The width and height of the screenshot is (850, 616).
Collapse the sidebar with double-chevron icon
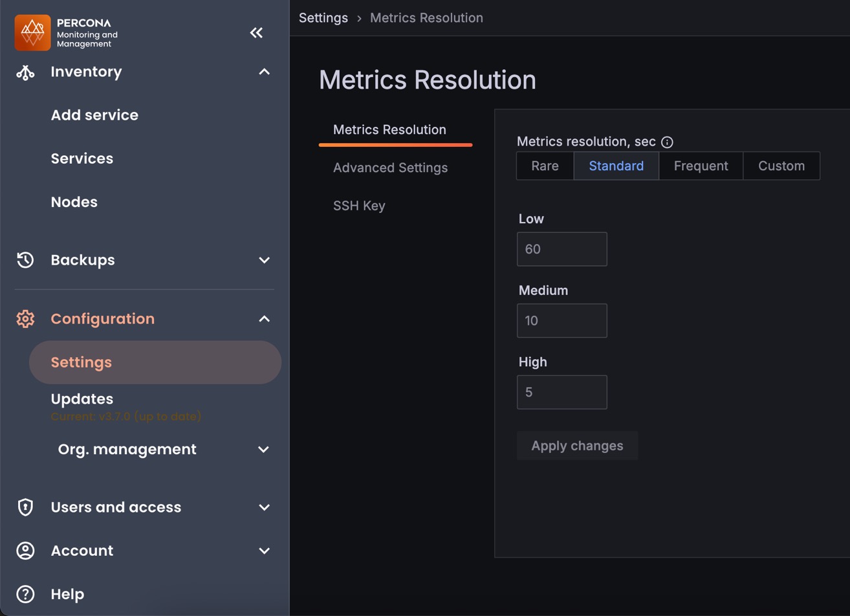tap(256, 32)
